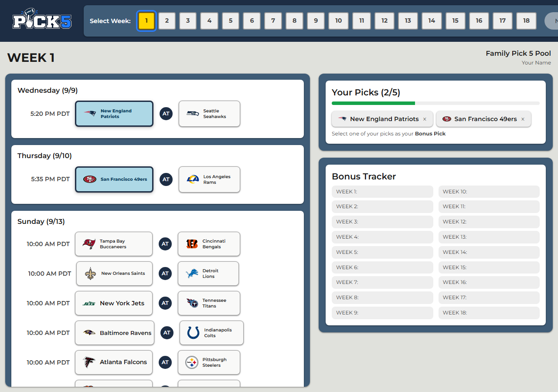Viewport: 558px width, 392px height.
Task: Click the 5:35 PM PDT kickoff time
Action: [50, 179]
